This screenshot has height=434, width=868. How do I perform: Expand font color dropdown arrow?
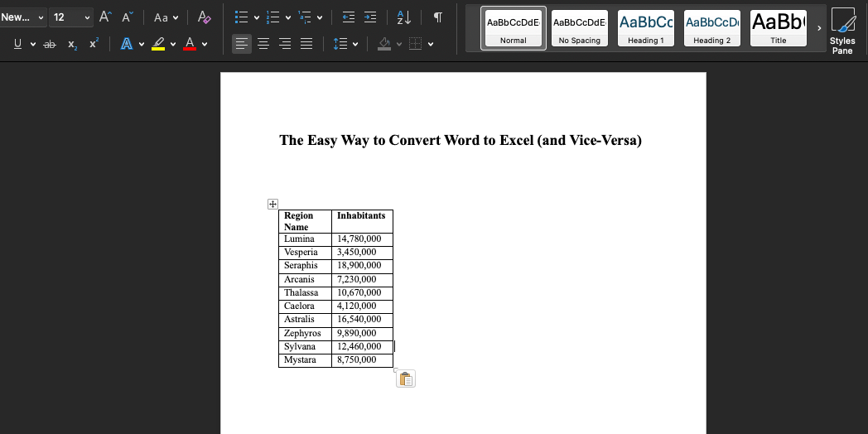pyautogui.click(x=205, y=44)
